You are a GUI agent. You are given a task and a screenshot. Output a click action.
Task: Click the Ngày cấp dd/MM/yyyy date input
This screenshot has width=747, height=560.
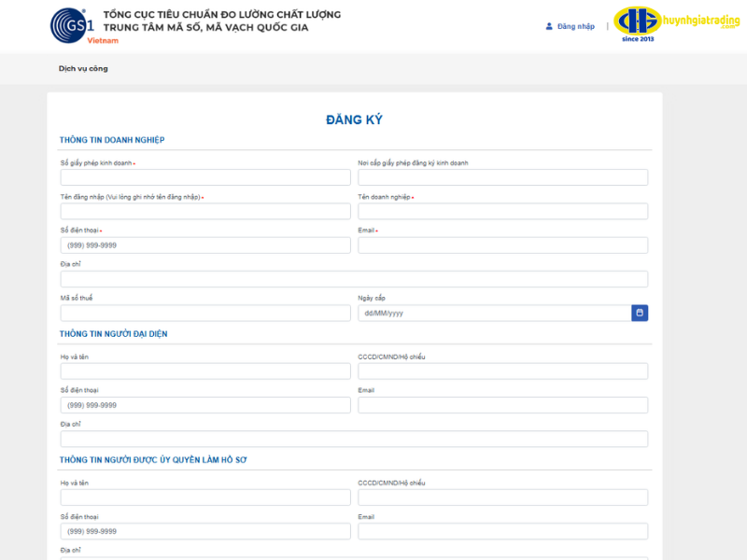[x=494, y=313]
